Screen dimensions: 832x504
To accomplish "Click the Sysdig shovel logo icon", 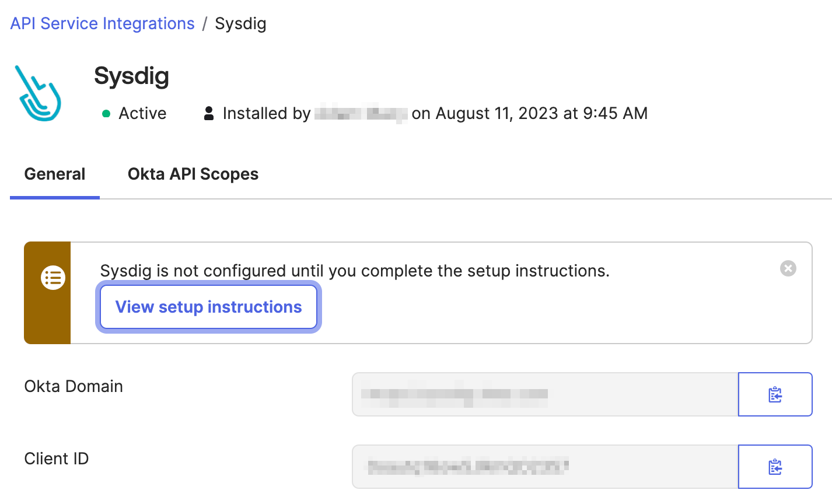I will coord(38,93).
